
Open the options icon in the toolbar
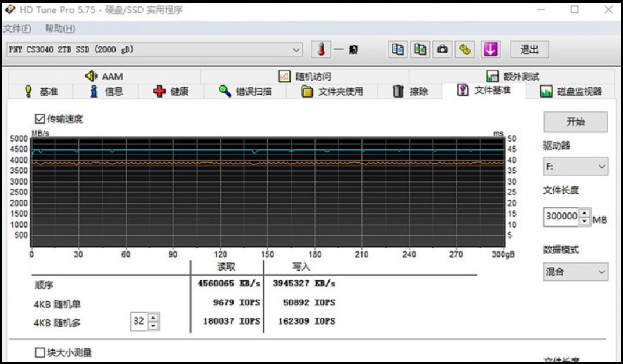pos(465,50)
